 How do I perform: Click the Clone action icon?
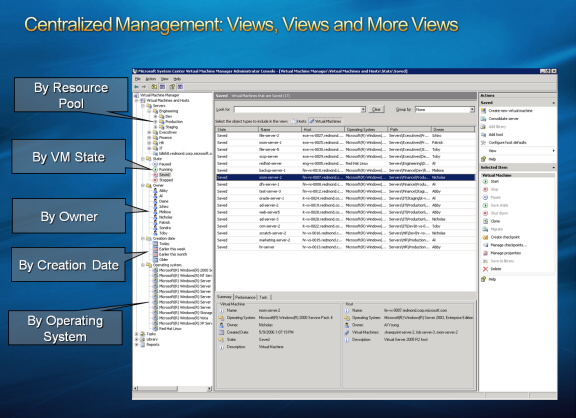click(485, 221)
